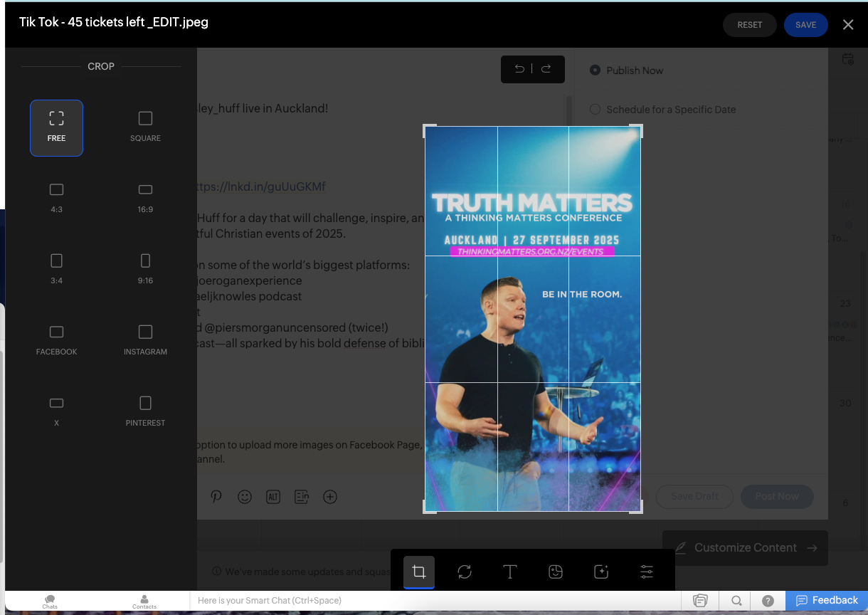Image resolution: width=868 pixels, height=615 pixels.
Task: Click the text-image icon beside ALT
Action: (x=302, y=497)
